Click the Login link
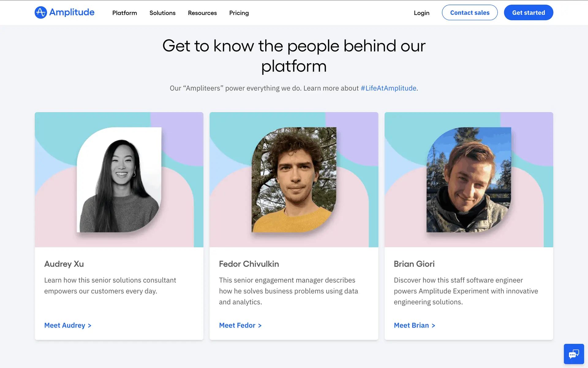 click(421, 13)
